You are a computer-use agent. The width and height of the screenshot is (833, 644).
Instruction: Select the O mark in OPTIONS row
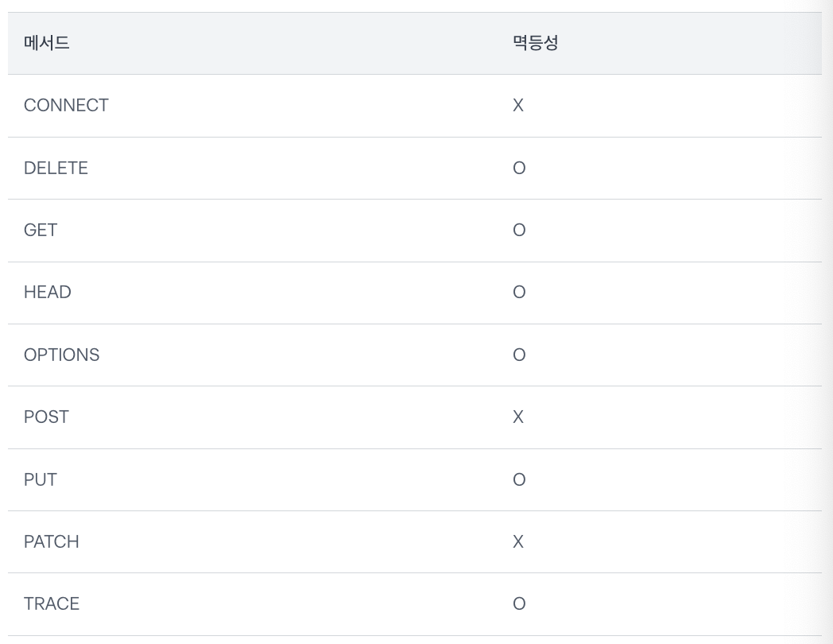pyautogui.click(x=519, y=355)
